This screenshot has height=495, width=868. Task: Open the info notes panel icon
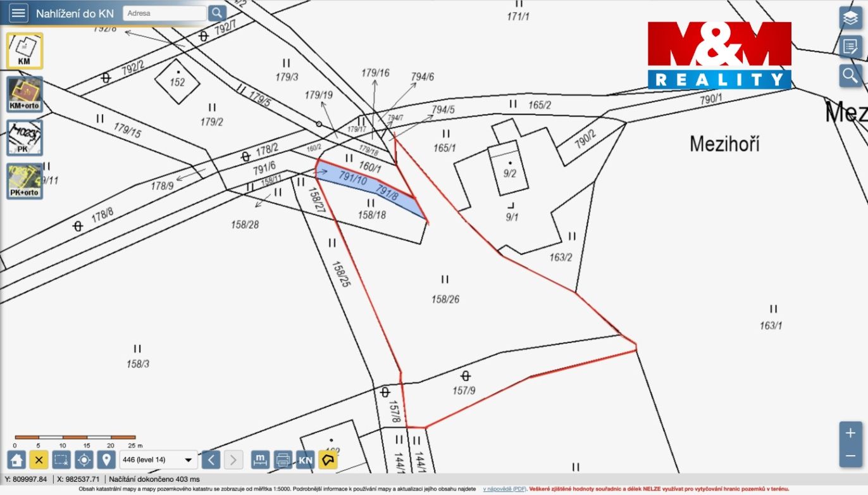click(850, 47)
